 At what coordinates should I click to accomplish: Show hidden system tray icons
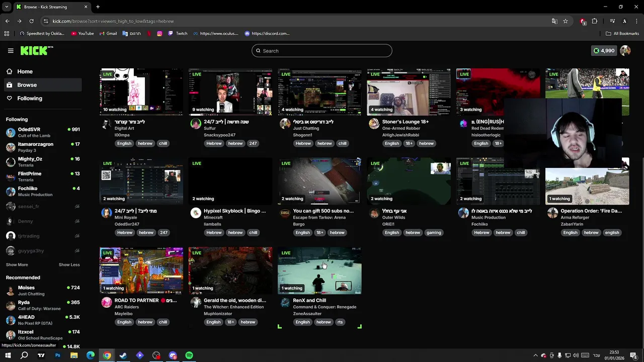click(x=535, y=355)
